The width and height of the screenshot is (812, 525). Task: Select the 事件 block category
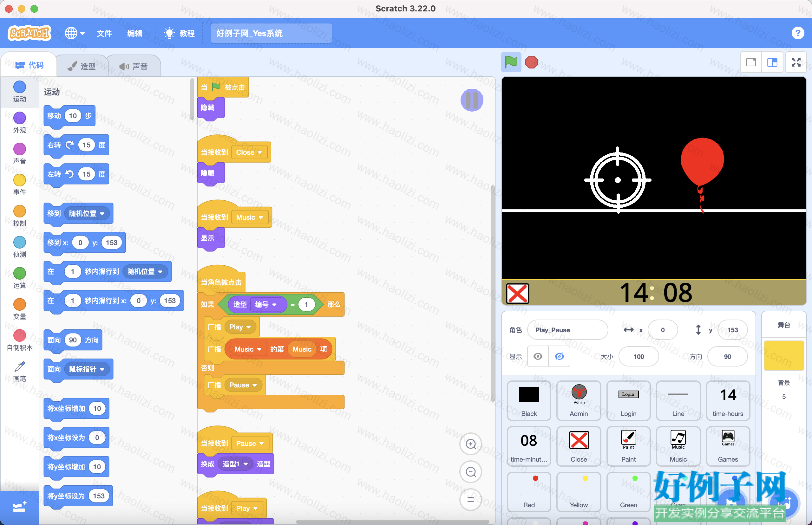[x=19, y=185]
